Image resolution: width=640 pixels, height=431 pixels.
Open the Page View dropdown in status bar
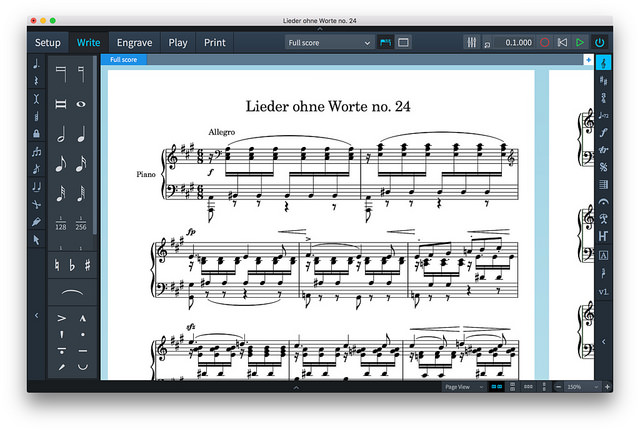(x=464, y=387)
